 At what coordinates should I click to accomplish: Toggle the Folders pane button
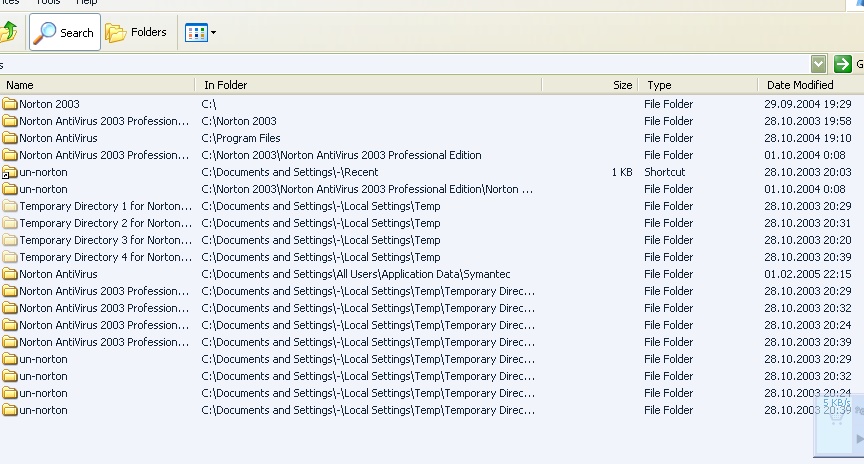(137, 33)
